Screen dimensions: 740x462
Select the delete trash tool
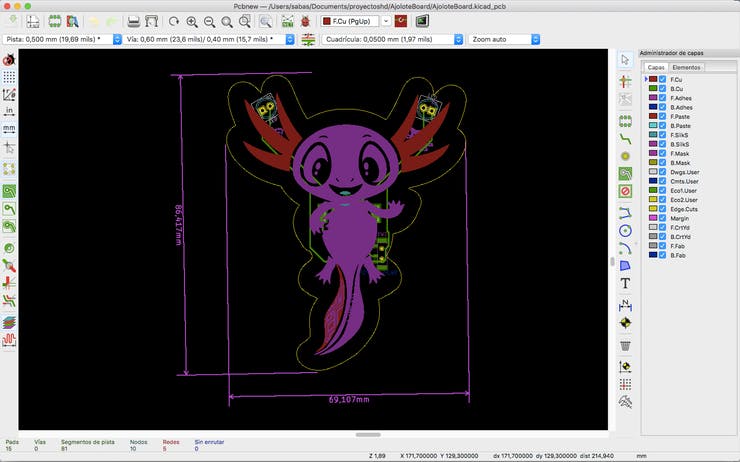tap(625, 346)
